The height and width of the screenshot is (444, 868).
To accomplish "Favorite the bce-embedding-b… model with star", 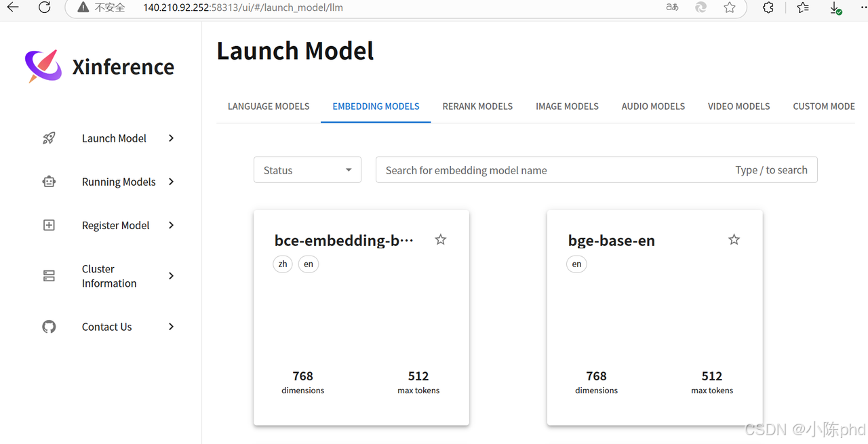I will pos(441,239).
